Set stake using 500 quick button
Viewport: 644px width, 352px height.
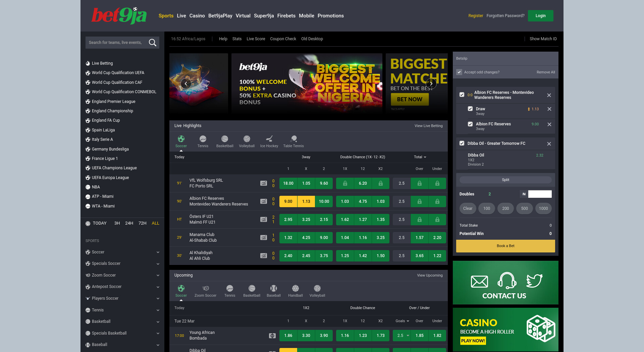tap(525, 209)
